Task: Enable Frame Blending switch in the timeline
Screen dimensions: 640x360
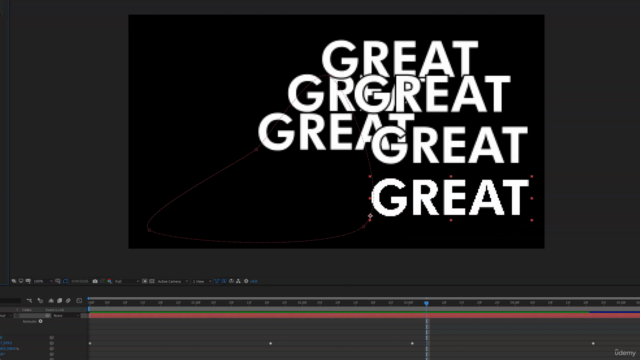Action: (59, 301)
